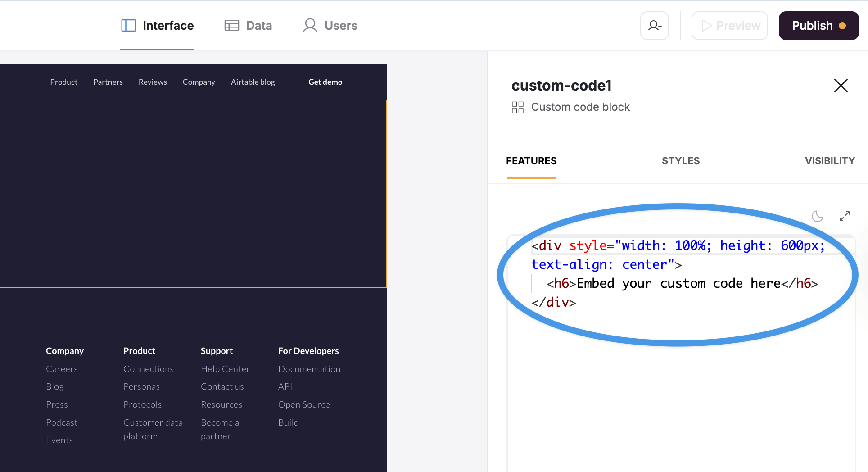Click Partners in the navigation bar
868x472 pixels.
108,82
